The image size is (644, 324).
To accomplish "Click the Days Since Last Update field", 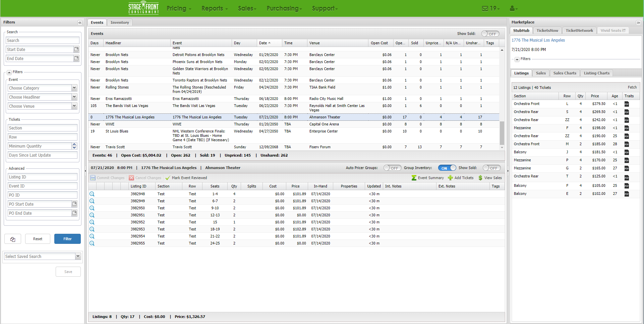I will pyautogui.click(x=43, y=155).
